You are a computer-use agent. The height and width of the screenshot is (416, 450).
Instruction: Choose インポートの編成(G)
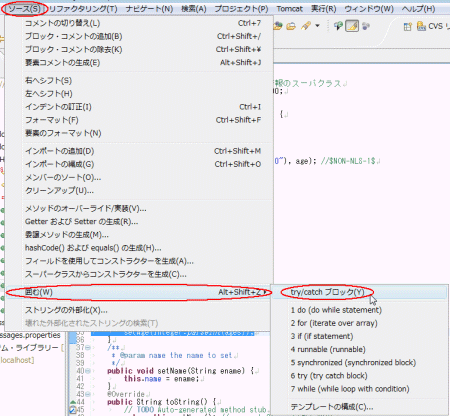click(x=139, y=164)
